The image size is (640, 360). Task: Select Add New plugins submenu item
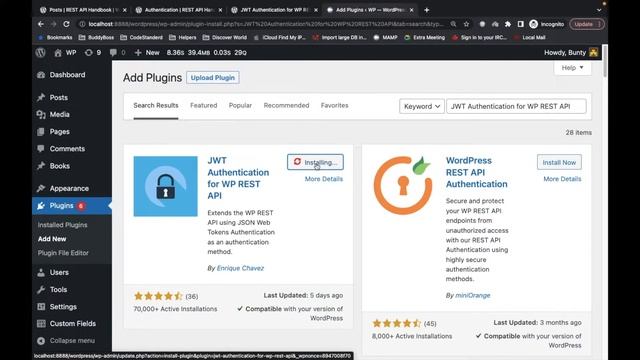point(52,239)
